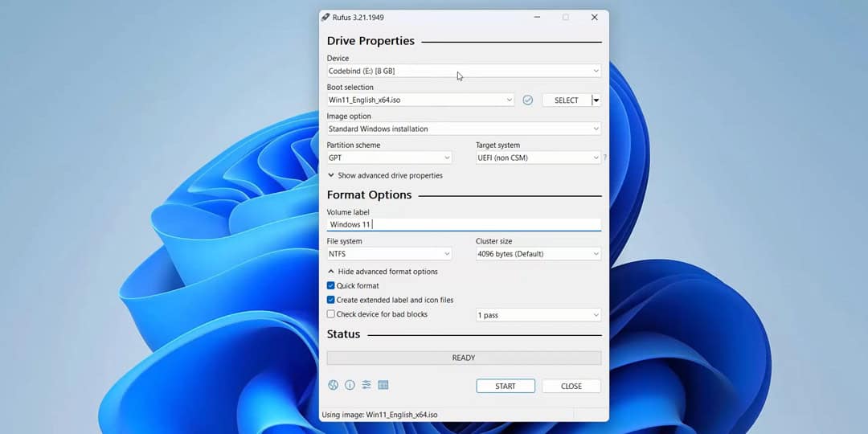The height and width of the screenshot is (434, 868).
Task: Click the Rufus title bar app icon
Action: point(325,17)
